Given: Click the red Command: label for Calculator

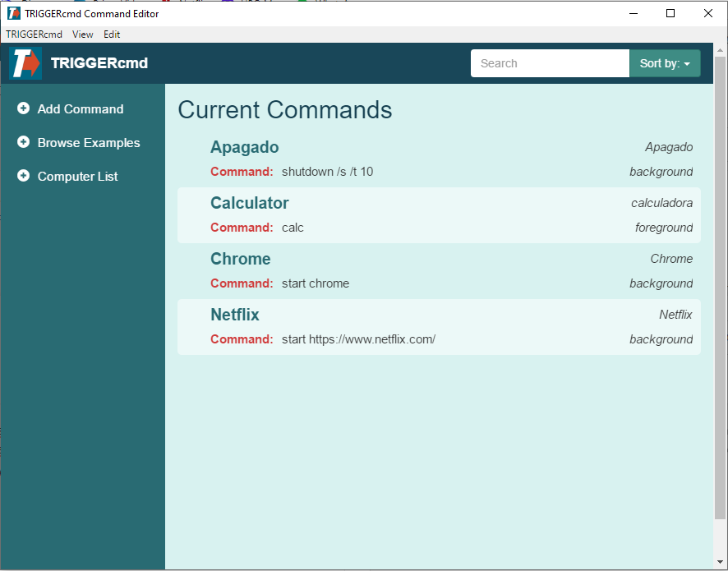Looking at the screenshot, I should tap(242, 228).
